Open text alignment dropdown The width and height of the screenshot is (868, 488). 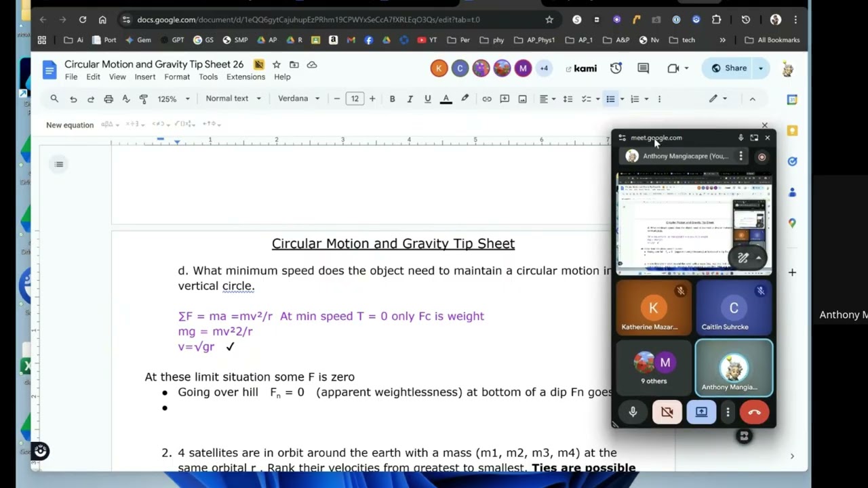click(547, 99)
